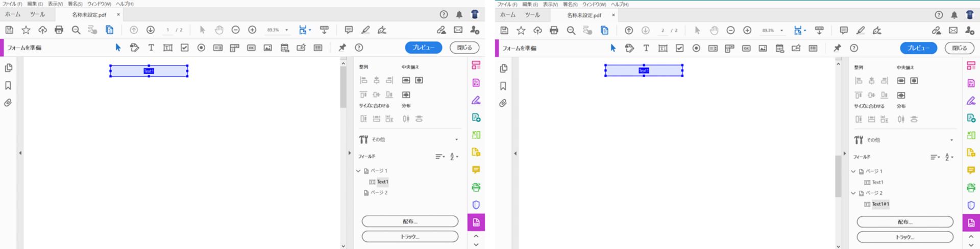Open bookmarks pane icon, left window sidebar
This screenshot has width=980, height=249.
[8, 85]
